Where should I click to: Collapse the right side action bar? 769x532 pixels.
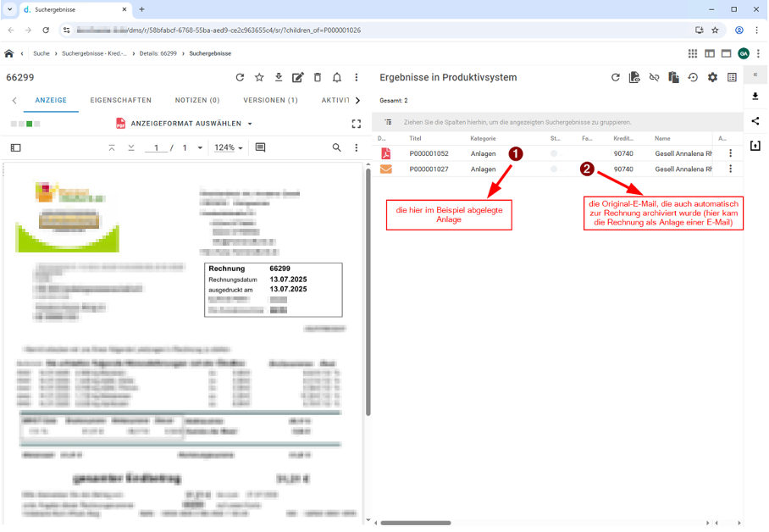pos(755,75)
